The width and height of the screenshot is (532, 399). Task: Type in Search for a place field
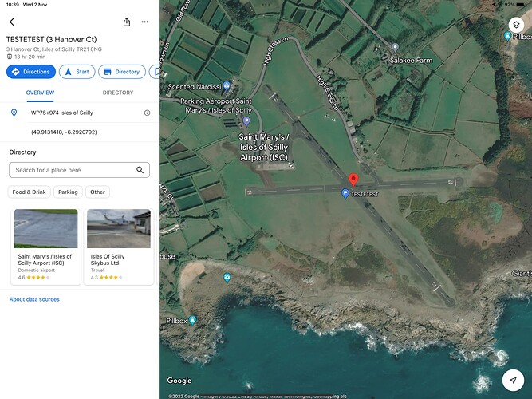click(x=72, y=170)
